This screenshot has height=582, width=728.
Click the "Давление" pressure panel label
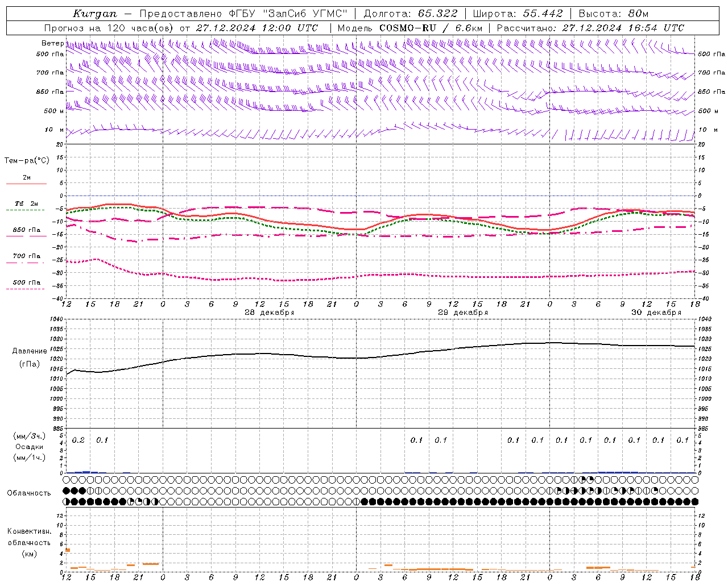point(30,351)
